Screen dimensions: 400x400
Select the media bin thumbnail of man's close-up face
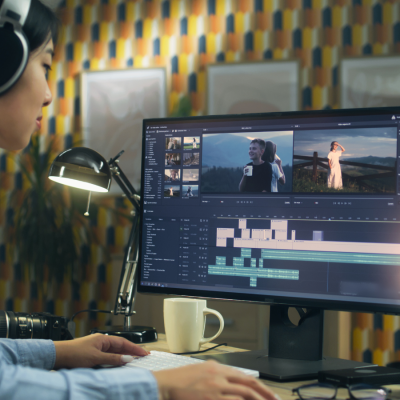(172, 175)
